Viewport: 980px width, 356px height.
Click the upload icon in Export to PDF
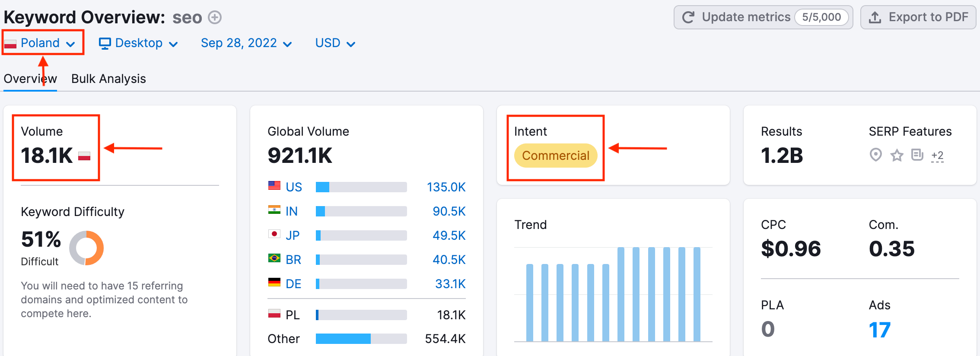point(875,17)
